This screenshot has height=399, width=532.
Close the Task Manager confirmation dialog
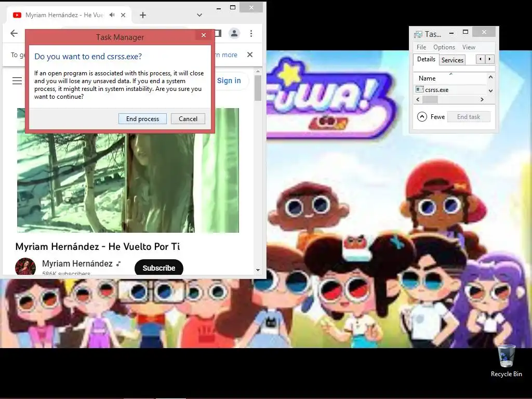pos(204,35)
